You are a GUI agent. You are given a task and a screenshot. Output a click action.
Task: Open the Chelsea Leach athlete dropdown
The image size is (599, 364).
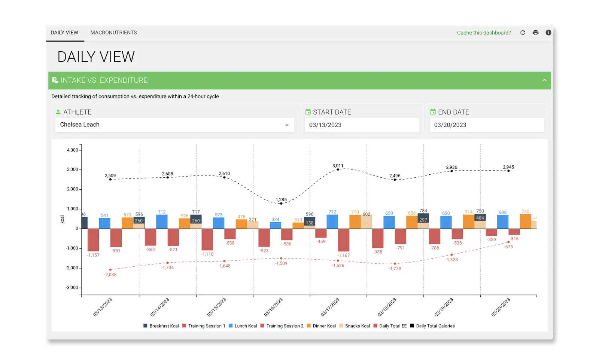coord(175,125)
